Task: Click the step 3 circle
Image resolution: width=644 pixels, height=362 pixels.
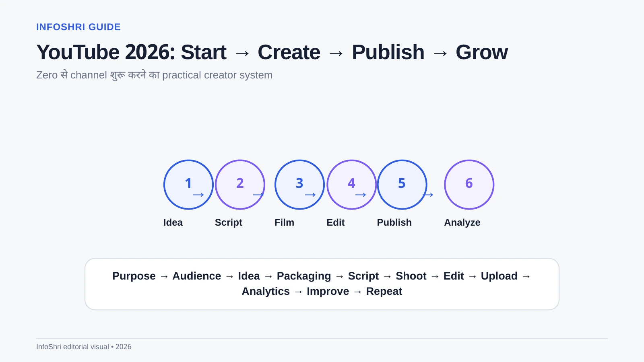Action: point(299,185)
